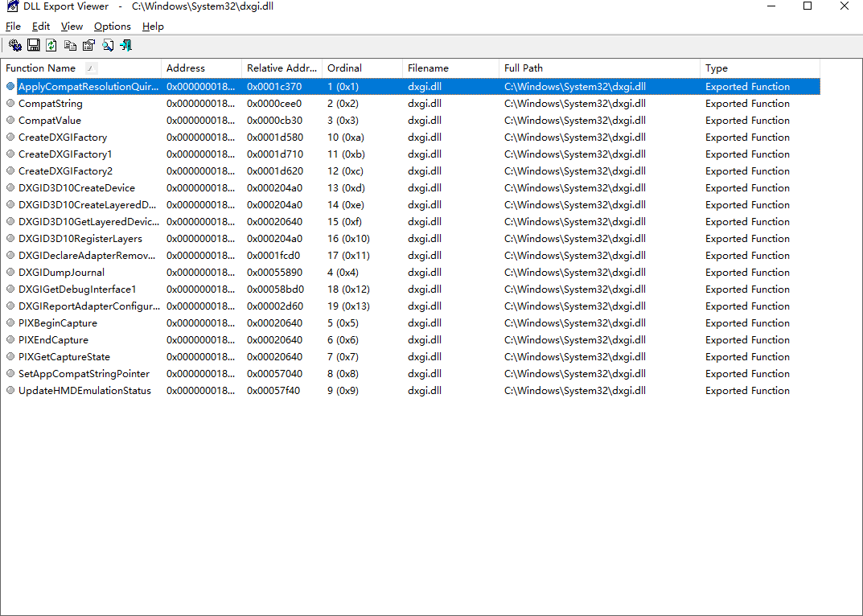Select the DXGID3D10CreateLayeredD... function name
863x616 pixels.
pyautogui.click(x=87, y=205)
